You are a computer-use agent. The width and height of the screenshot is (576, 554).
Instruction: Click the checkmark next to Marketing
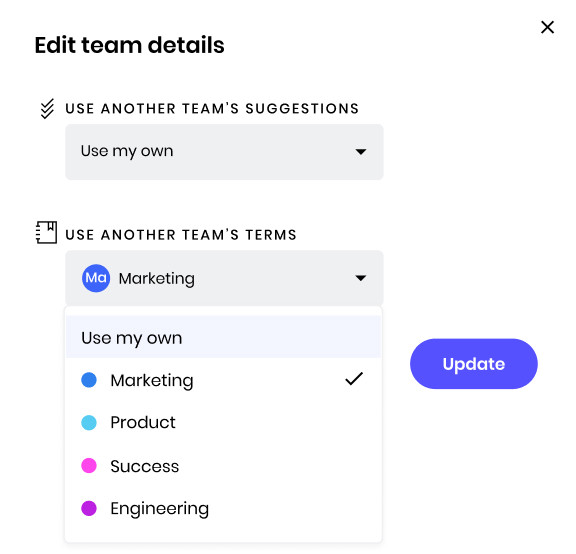coord(354,379)
